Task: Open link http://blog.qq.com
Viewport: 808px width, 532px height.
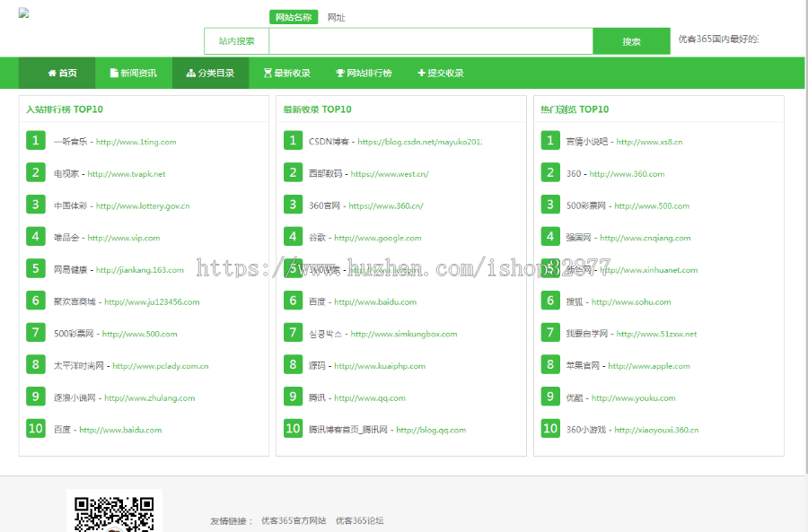Action: coord(431,430)
